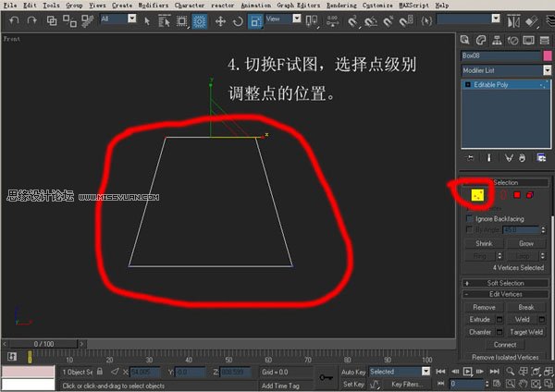This screenshot has height=392, width=555.
Task: Enable the Ignore Backfacing checkbox
Action: [x=470, y=218]
